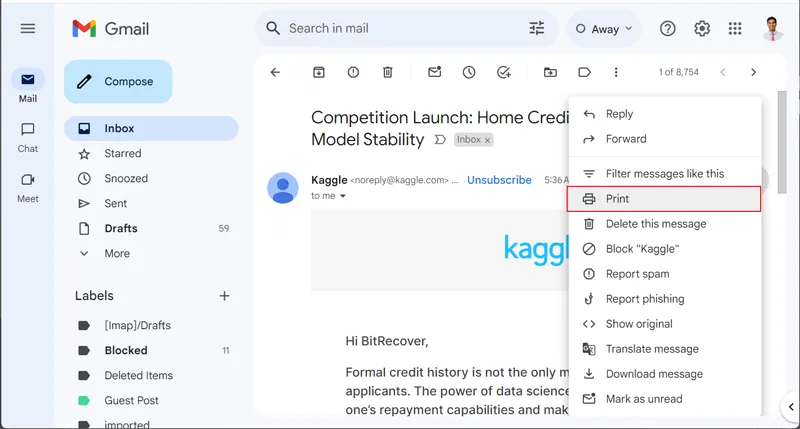Click the Gmail logo

(x=111, y=29)
